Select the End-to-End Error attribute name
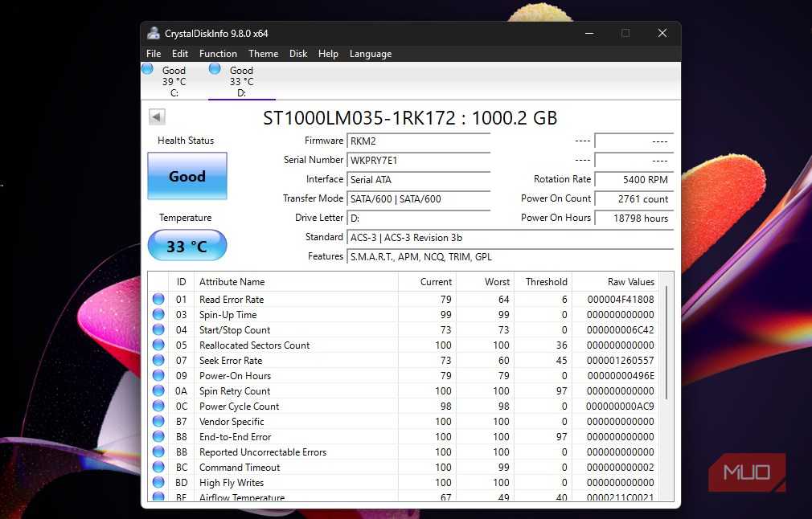This screenshot has height=519, width=812. click(x=235, y=437)
